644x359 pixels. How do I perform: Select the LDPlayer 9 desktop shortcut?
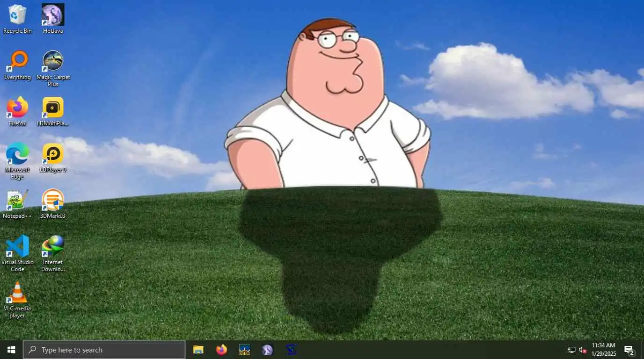[53, 158]
